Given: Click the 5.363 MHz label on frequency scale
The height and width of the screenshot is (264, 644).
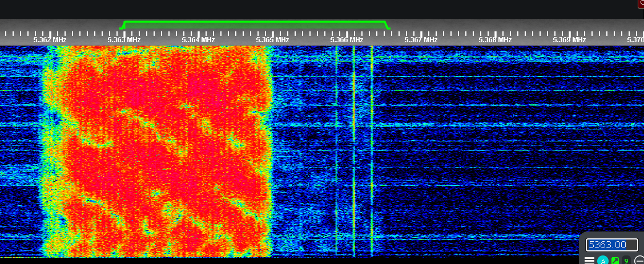Looking at the screenshot, I should (124, 40).
